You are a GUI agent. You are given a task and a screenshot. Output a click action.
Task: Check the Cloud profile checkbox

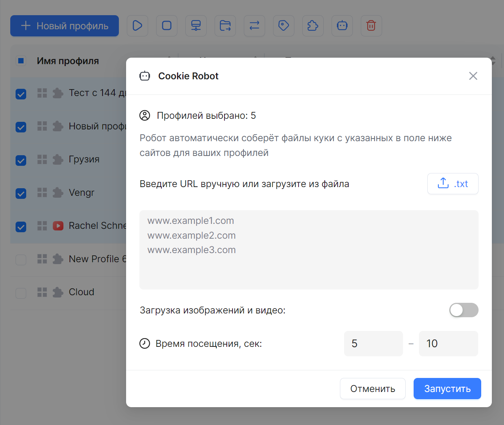[21, 293]
